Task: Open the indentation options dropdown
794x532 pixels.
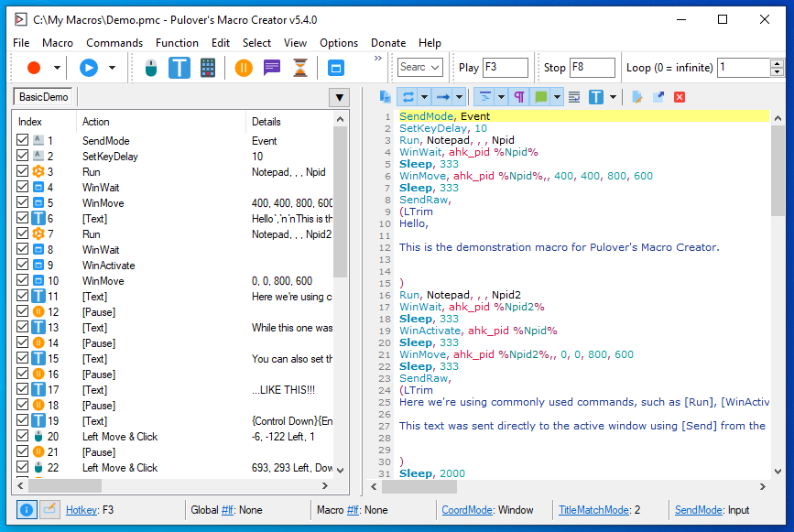Action: point(501,97)
